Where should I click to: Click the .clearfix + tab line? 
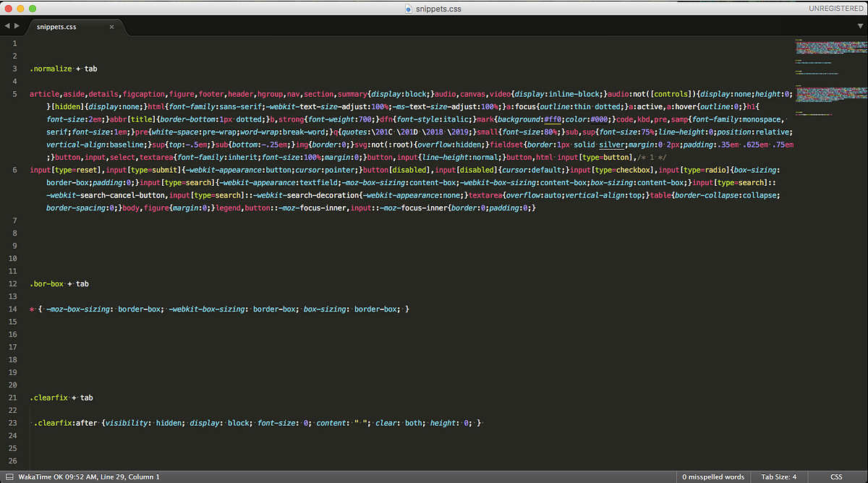61,398
